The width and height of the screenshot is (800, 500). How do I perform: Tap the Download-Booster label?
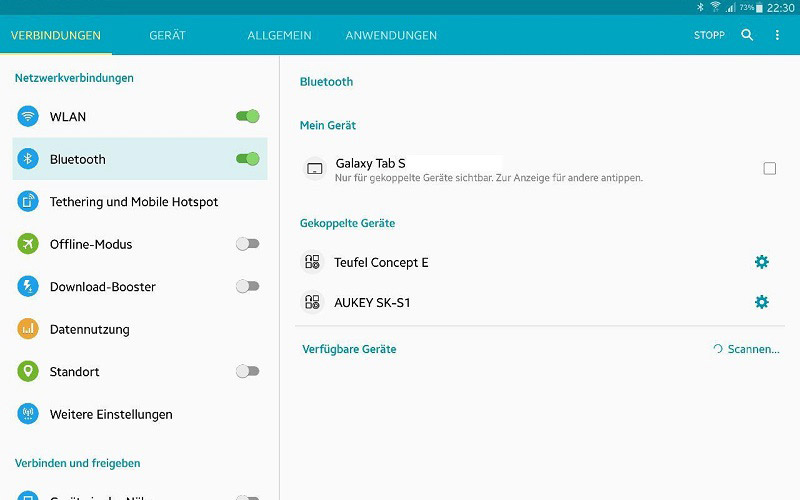click(x=103, y=287)
